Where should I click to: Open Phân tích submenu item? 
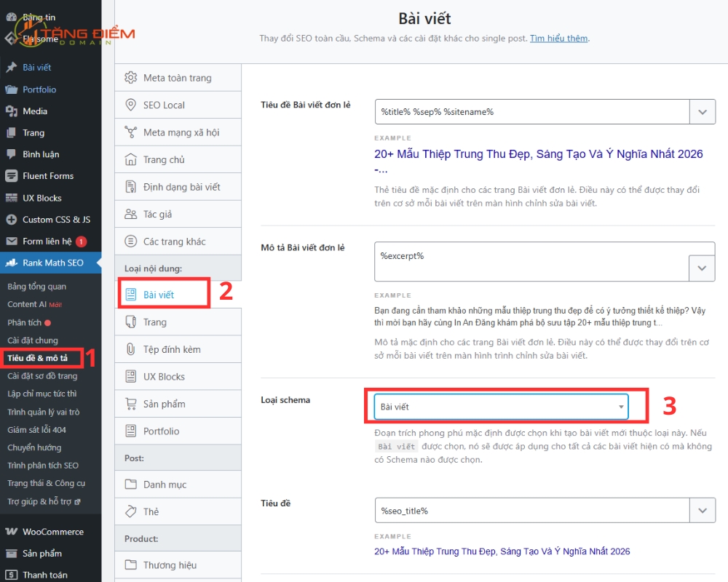pos(29,322)
